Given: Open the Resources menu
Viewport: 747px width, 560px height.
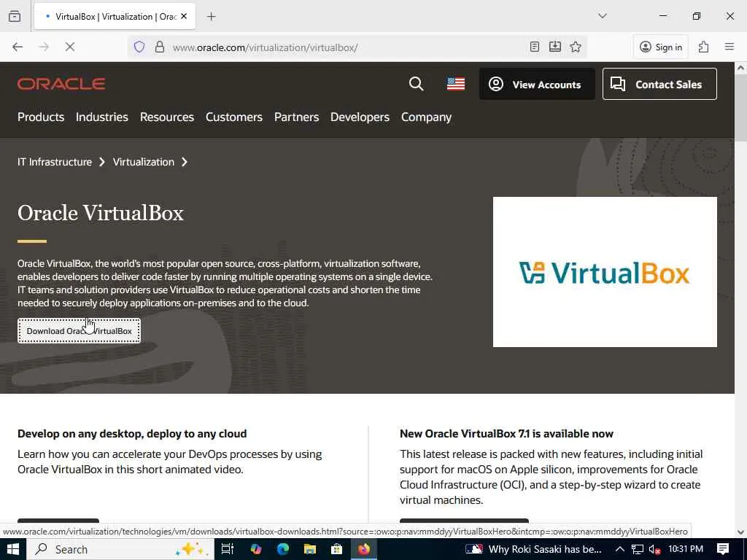Looking at the screenshot, I should 167,117.
